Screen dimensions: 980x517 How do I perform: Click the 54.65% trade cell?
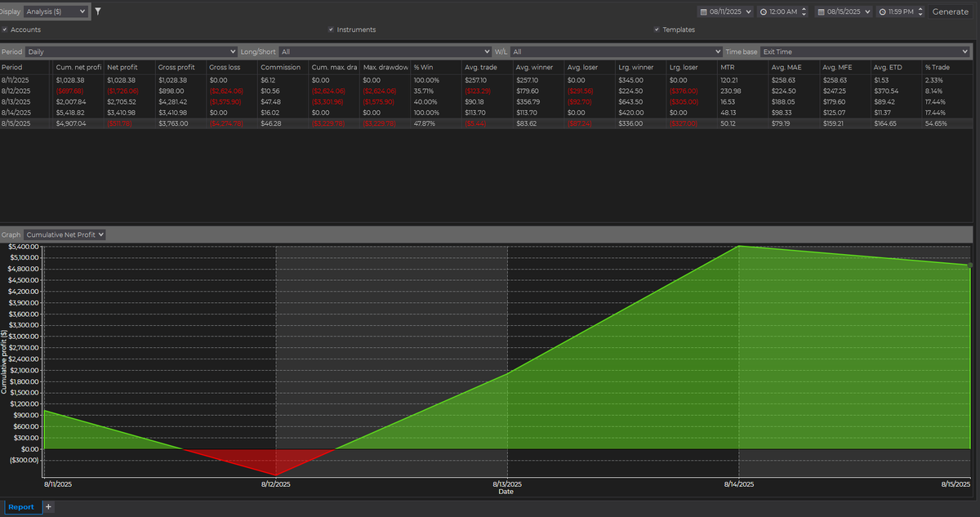(x=936, y=123)
